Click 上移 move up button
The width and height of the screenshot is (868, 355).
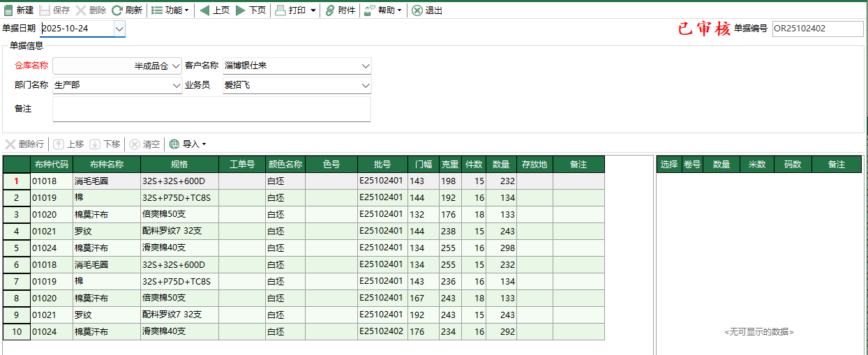(x=68, y=144)
